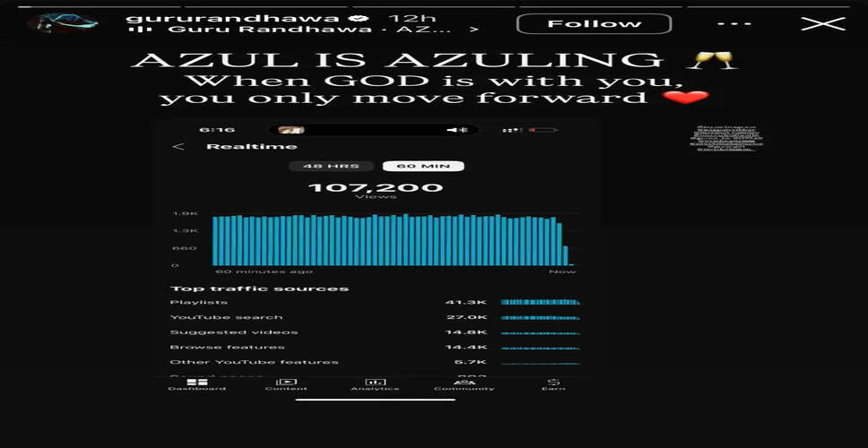This screenshot has height=448, width=868.
Task: Click the 41.3K playlists value
Action: coord(466,302)
